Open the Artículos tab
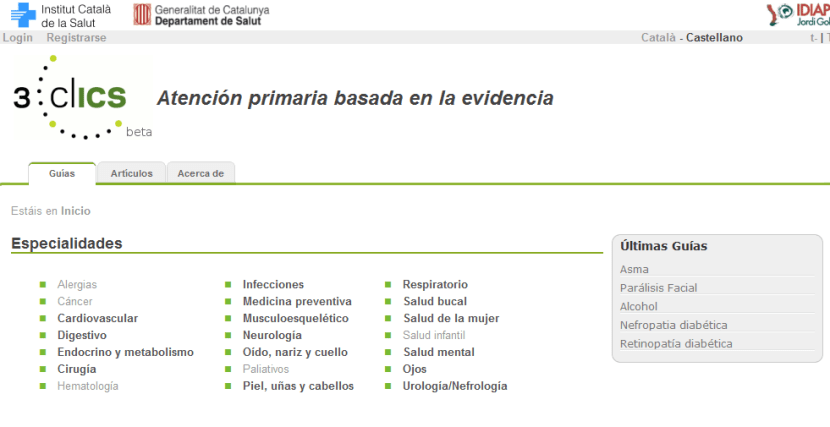This screenshot has width=830, height=427. coord(131,173)
